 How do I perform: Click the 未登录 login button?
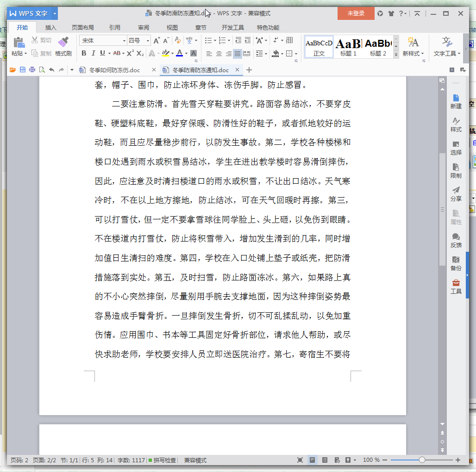[x=356, y=13]
